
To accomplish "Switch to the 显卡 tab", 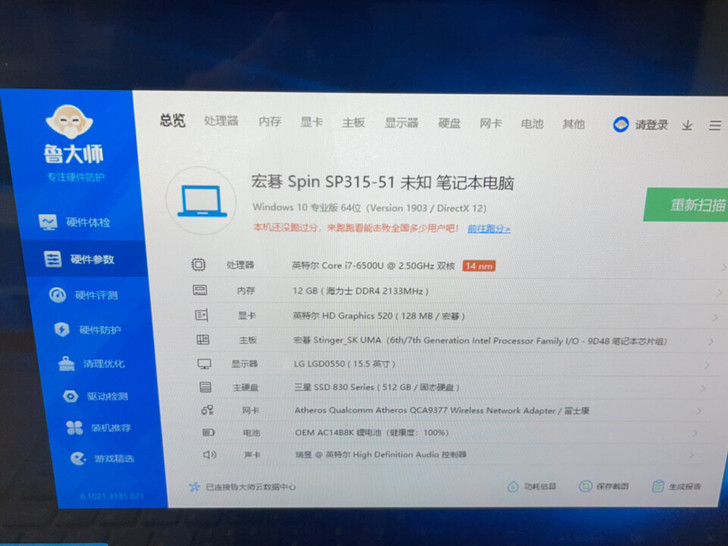I will point(311,122).
